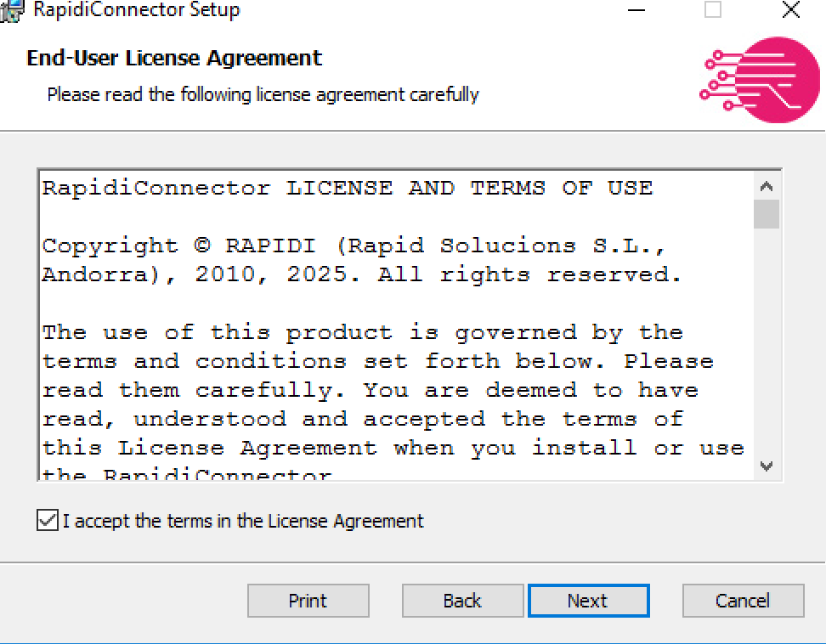Cancel the RapidiConnector installation
This screenshot has width=826, height=644.
coord(744,601)
